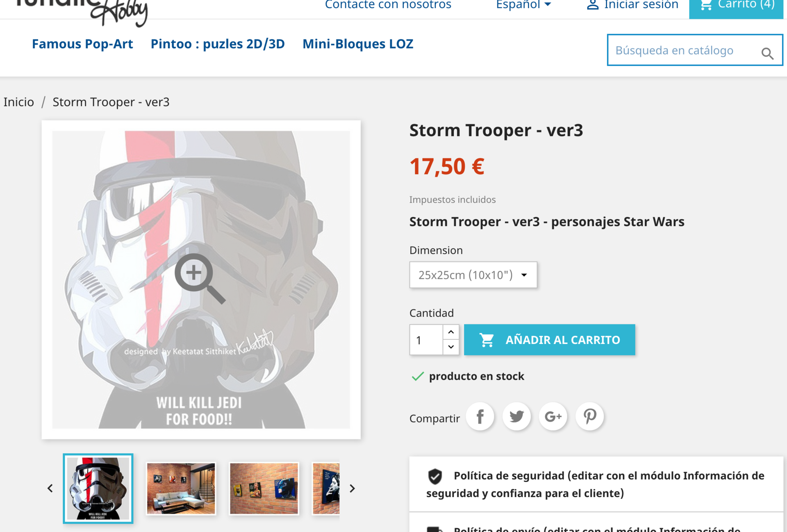Show next thumbnails with right arrow
The height and width of the screenshot is (532, 787).
point(352,488)
